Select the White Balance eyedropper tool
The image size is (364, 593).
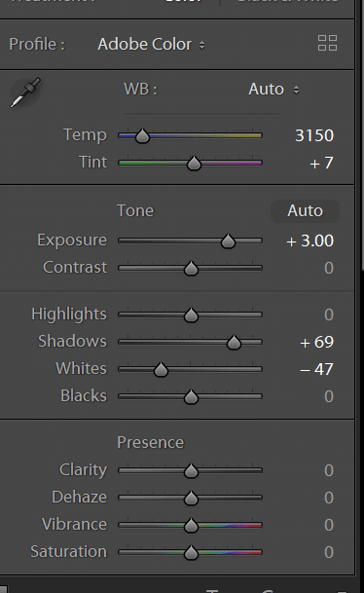(25, 93)
